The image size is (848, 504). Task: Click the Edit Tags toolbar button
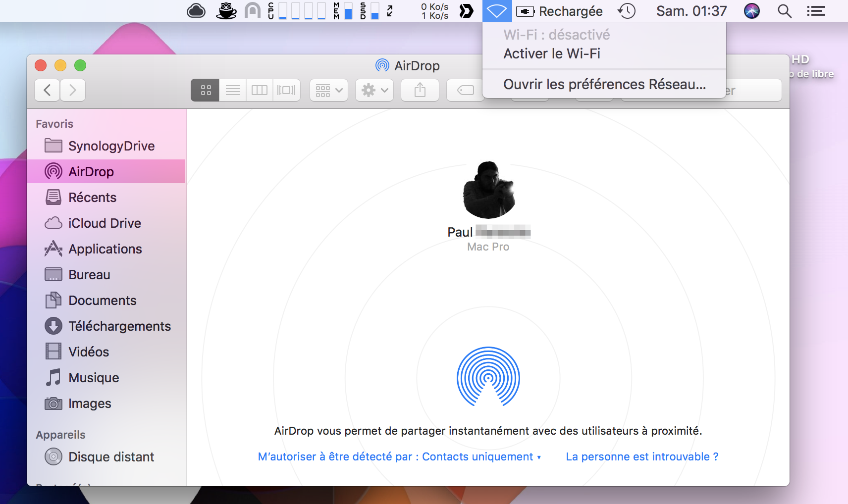465,90
